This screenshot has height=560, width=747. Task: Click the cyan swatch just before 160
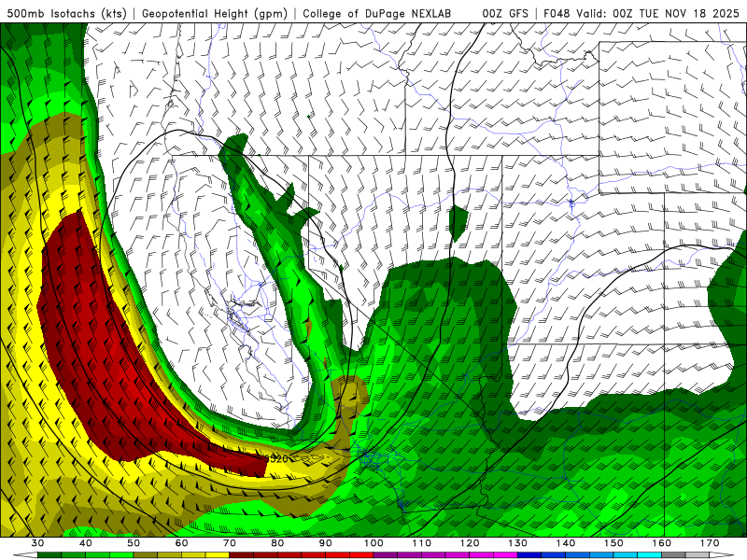(x=649, y=555)
